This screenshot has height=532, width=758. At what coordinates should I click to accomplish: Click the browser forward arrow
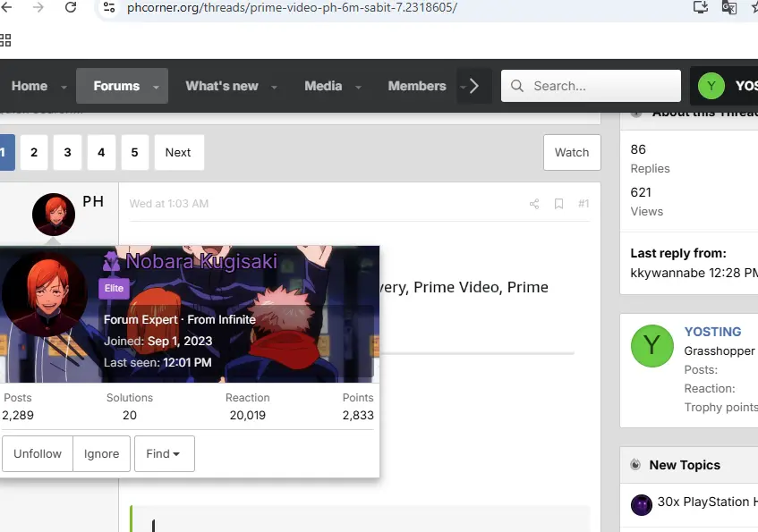(38, 7)
